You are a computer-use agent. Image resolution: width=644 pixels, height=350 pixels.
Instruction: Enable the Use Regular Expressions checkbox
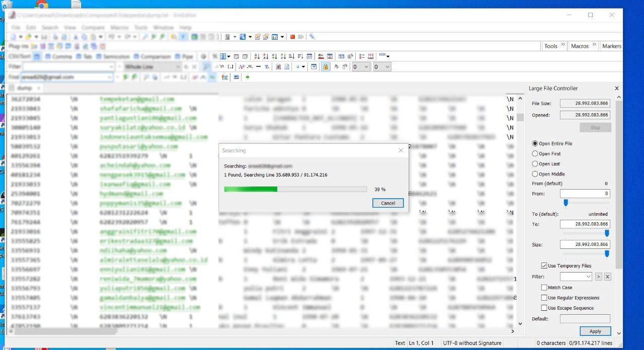coord(544,298)
